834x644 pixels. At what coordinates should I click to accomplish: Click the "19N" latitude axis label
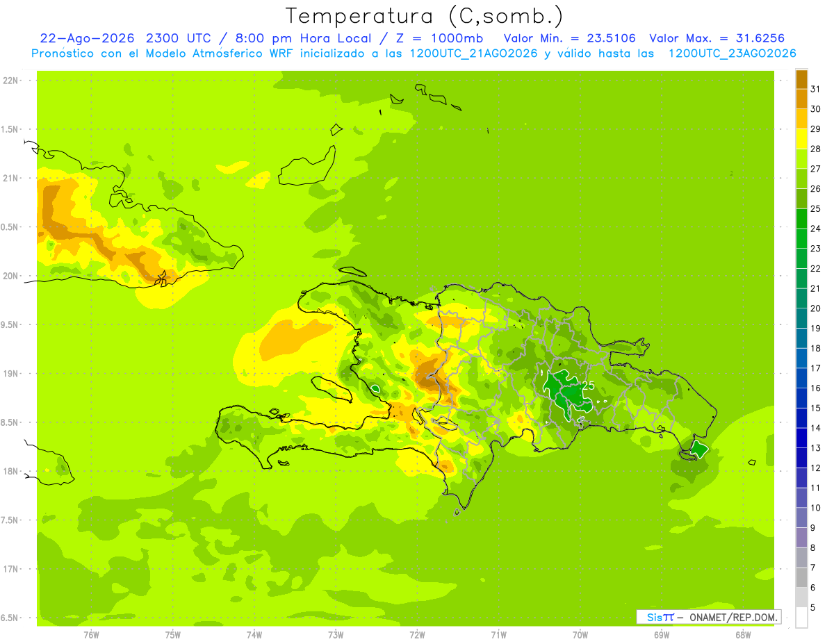pyautogui.click(x=11, y=374)
